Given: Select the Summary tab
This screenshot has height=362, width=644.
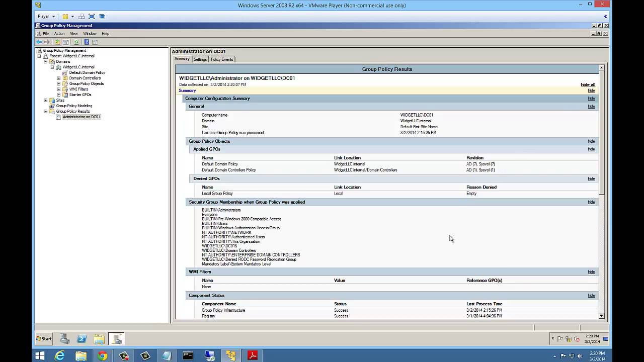Looking at the screenshot, I should point(182,59).
